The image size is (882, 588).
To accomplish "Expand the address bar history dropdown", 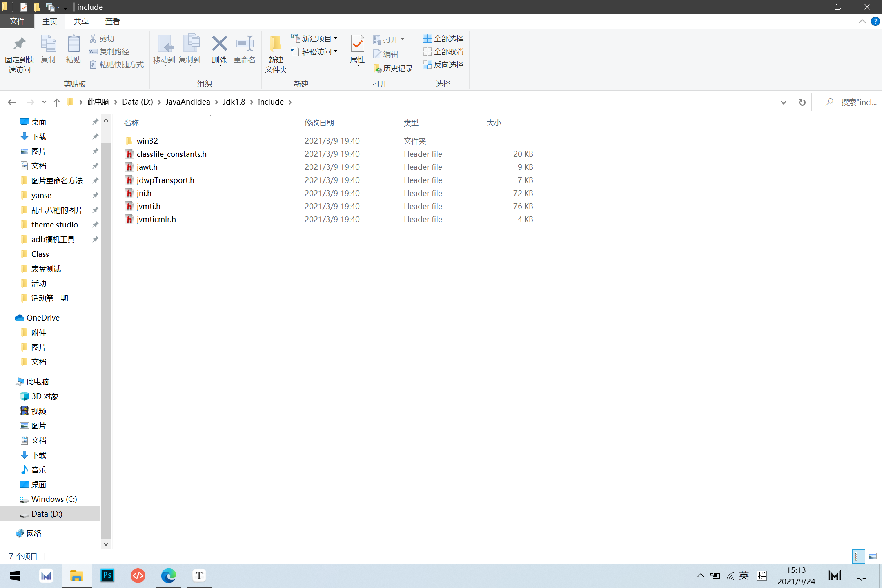I will (x=783, y=102).
